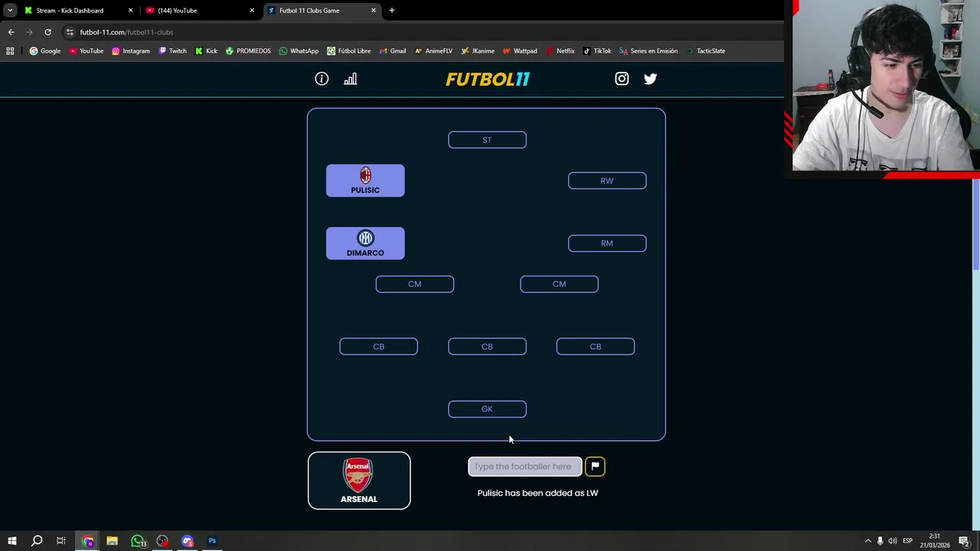Open the Netflix bookmark
Screen dimensions: 980x551
(560, 51)
